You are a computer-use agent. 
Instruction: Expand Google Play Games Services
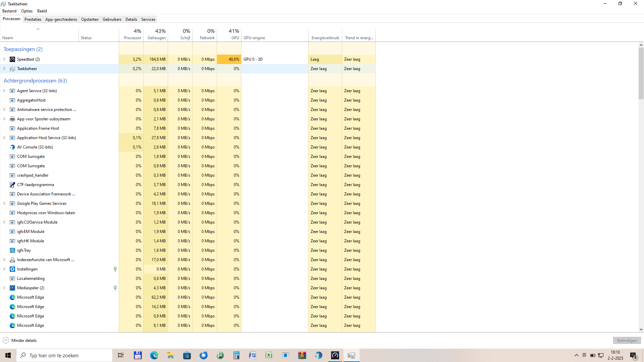(x=4, y=203)
